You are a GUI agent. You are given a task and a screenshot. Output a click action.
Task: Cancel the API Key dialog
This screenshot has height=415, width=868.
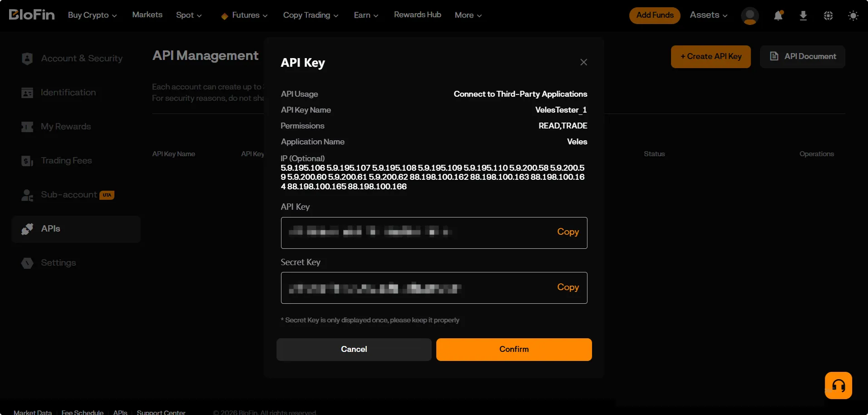354,350
